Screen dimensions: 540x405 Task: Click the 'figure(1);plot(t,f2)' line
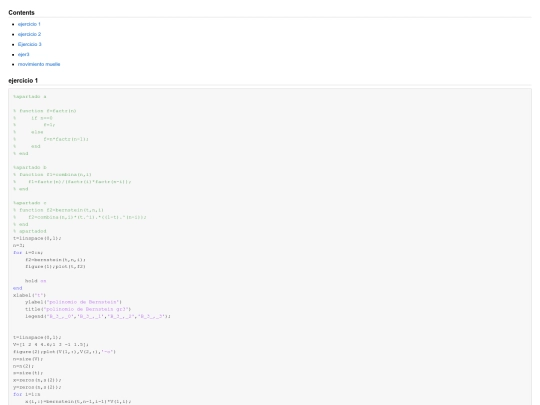pos(55,267)
